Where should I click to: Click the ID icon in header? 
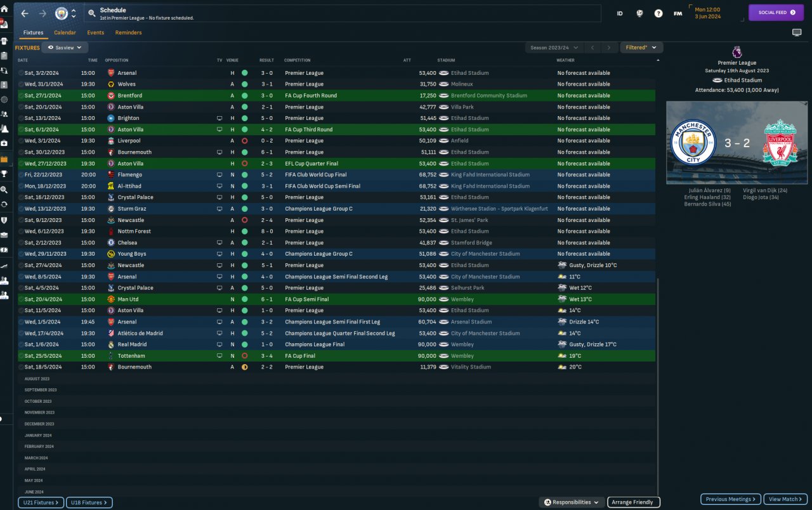(x=620, y=13)
